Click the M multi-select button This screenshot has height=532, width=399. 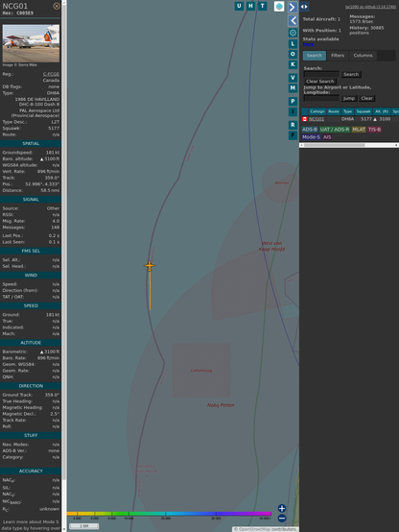click(x=293, y=88)
